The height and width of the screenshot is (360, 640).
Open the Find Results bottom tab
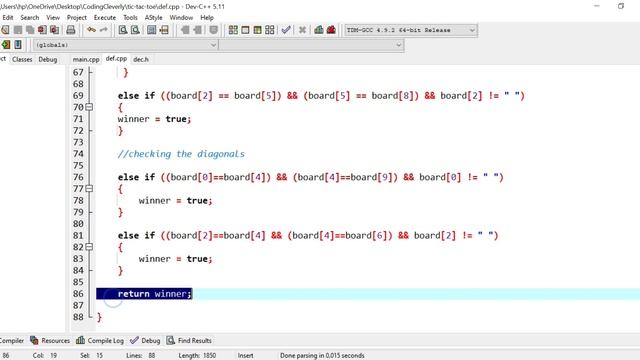(189, 340)
